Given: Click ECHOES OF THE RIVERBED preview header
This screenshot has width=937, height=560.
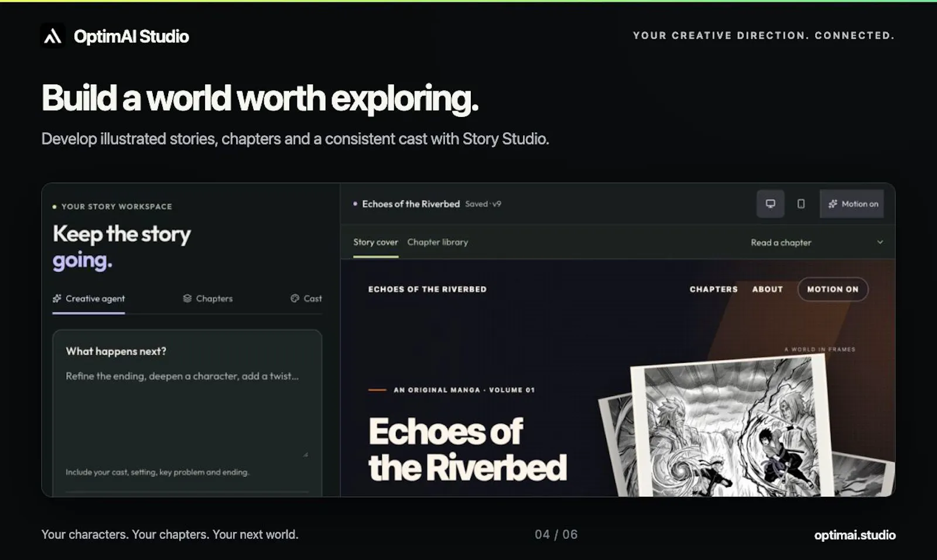Looking at the screenshot, I should pyautogui.click(x=428, y=289).
